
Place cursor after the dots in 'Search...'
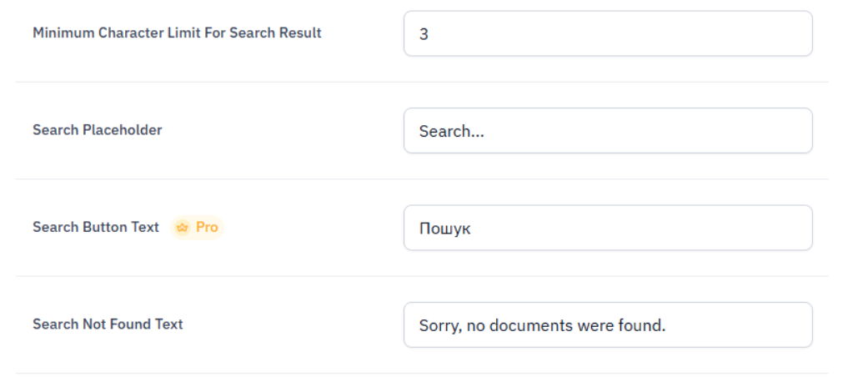click(x=485, y=132)
